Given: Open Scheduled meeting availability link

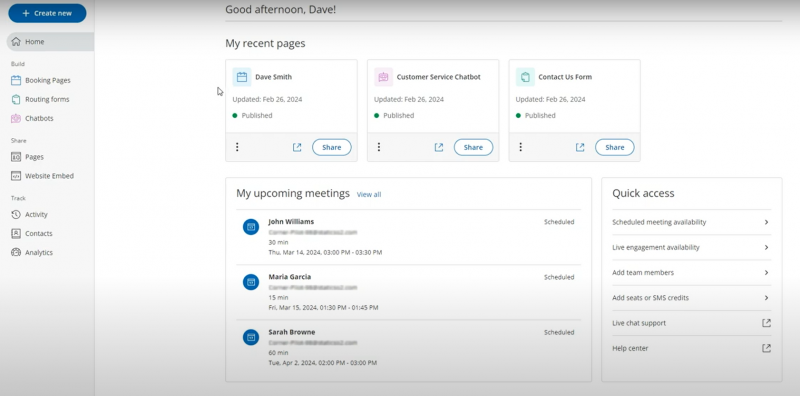Looking at the screenshot, I should pyautogui.click(x=659, y=222).
